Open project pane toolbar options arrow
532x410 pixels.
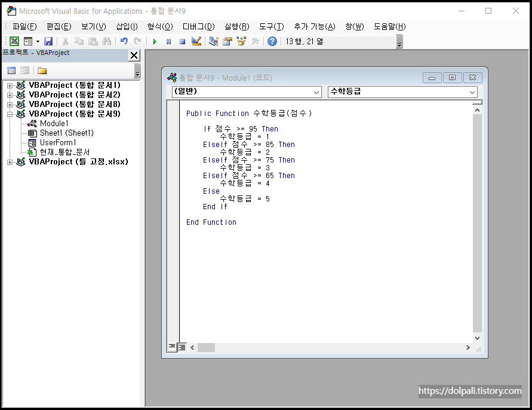pyautogui.click(x=137, y=71)
